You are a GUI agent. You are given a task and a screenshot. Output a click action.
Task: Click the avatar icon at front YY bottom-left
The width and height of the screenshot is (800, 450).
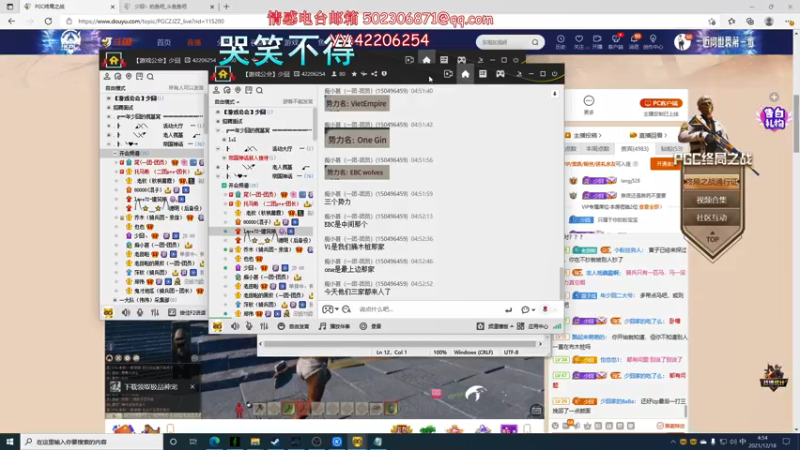click(x=217, y=326)
